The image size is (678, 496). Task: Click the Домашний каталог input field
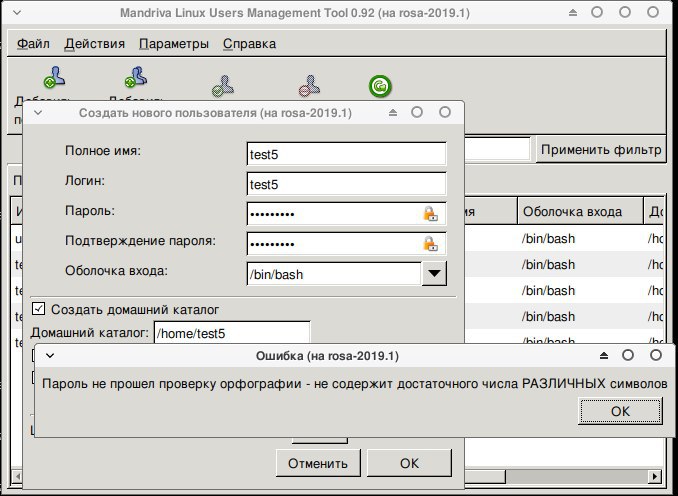(232, 333)
